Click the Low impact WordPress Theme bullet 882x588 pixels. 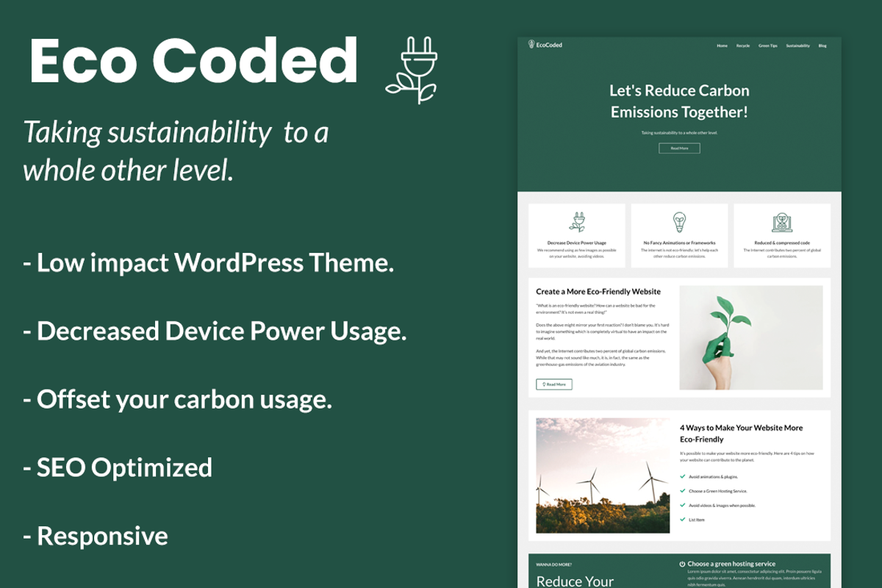(x=208, y=263)
